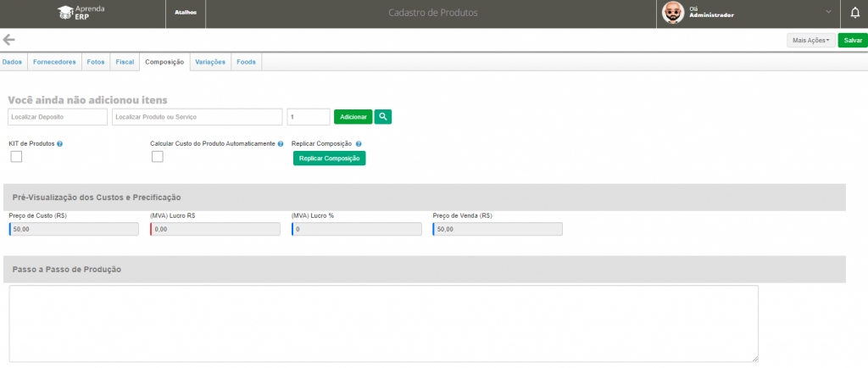Enable the KIT de Produtos checkbox

click(16, 157)
